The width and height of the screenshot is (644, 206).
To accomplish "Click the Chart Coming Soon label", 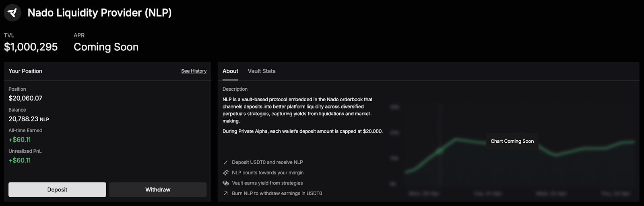I will point(512,141).
